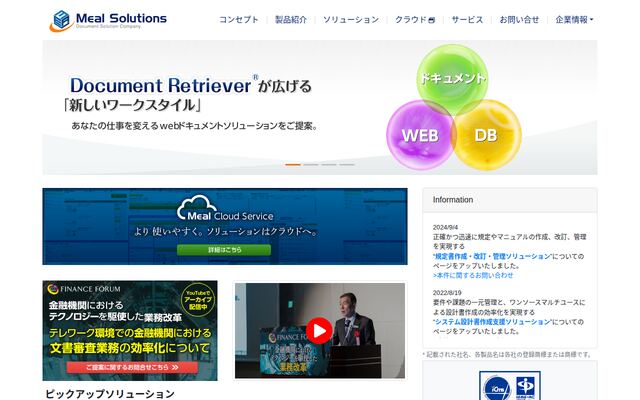The height and width of the screenshot is (400, 640).
Task: Click the 2022/8/19 news date
Action: click(447, 293)
